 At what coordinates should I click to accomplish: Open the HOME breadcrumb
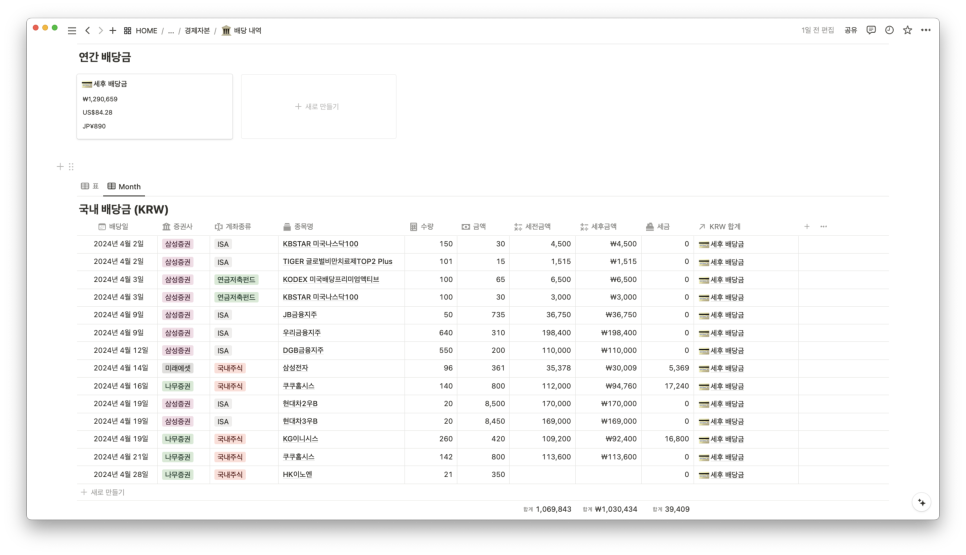tap(140, 30)
